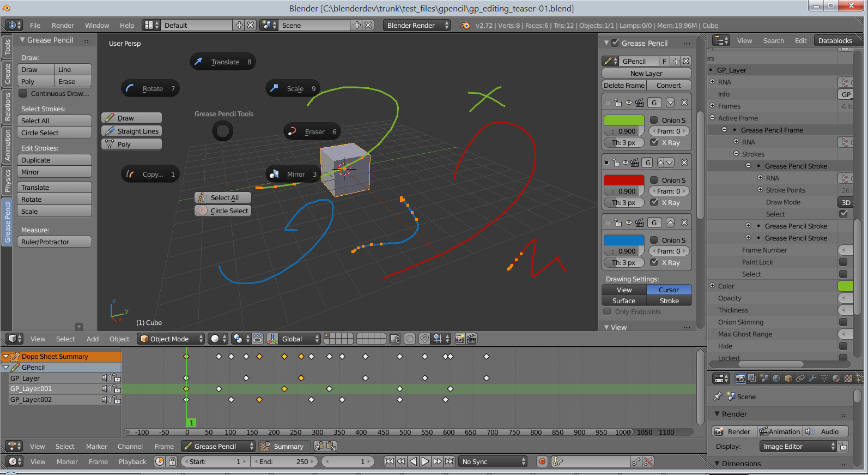Open the Blender Render engine dropdown
Viewport: 868px width, 475px height.
(x=417, y=25)
